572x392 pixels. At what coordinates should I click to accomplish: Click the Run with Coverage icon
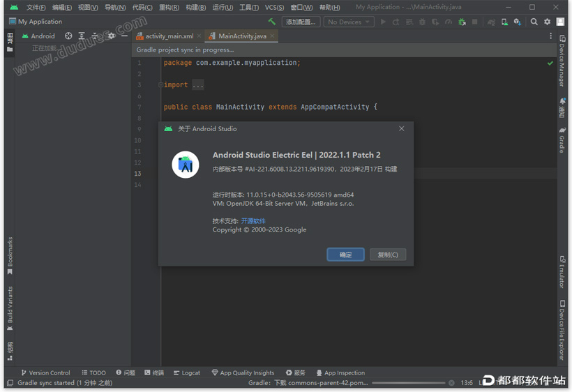click(435, 22)
